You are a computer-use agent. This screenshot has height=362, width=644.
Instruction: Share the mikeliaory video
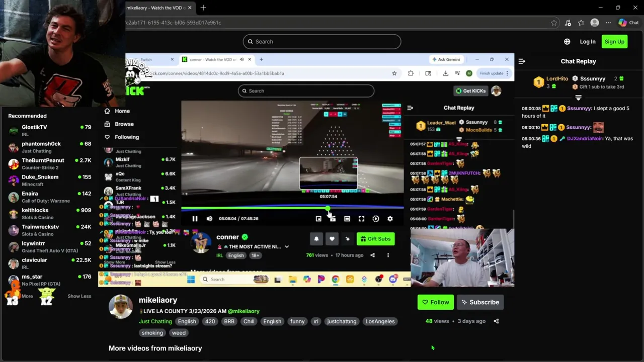496,321
